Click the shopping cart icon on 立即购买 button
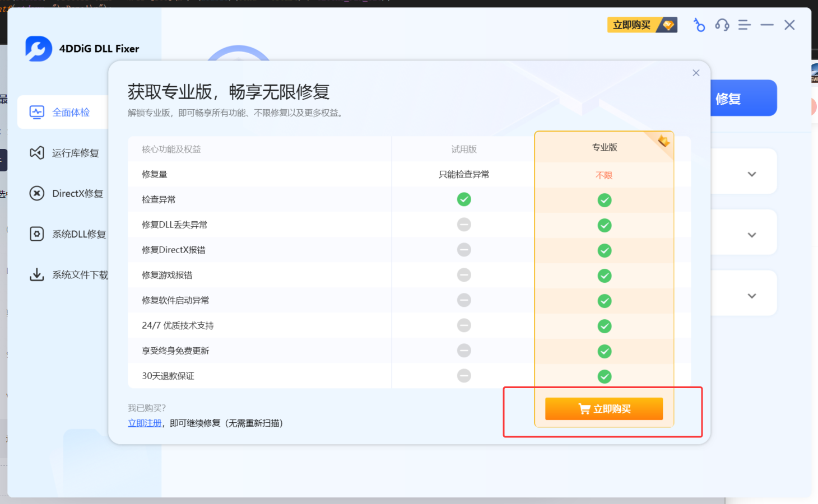 [x=584, y=409]
